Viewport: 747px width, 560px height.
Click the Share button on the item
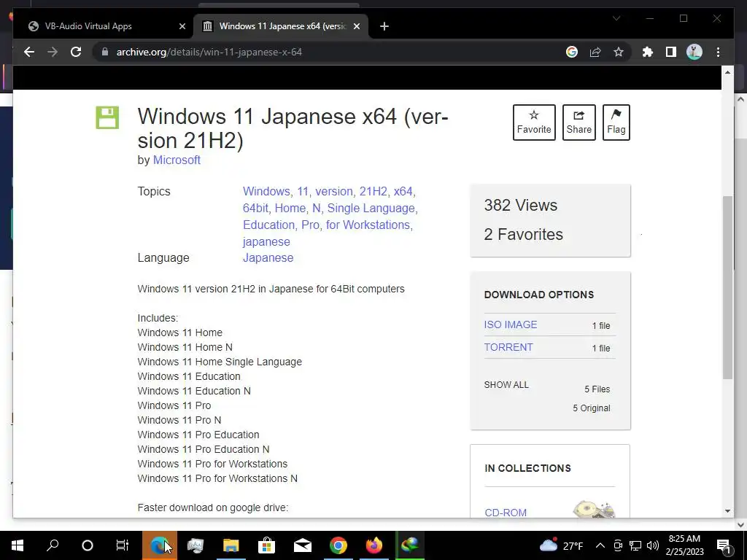click(x=578, y=122)
